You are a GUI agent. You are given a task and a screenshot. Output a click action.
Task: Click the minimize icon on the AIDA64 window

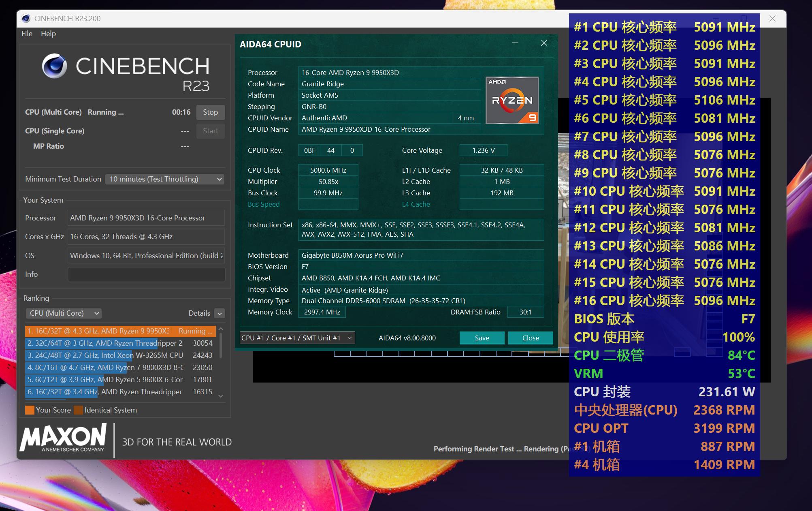(515, 43)
